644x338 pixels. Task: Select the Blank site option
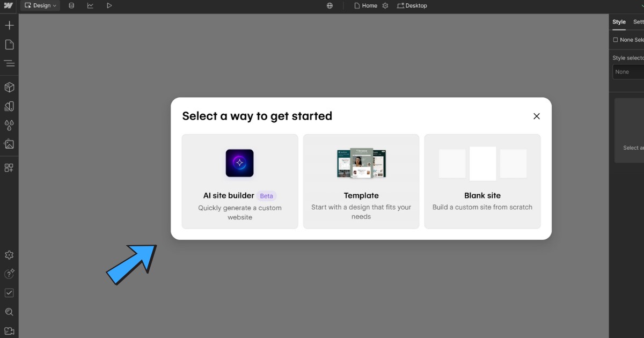click(482, 181)
